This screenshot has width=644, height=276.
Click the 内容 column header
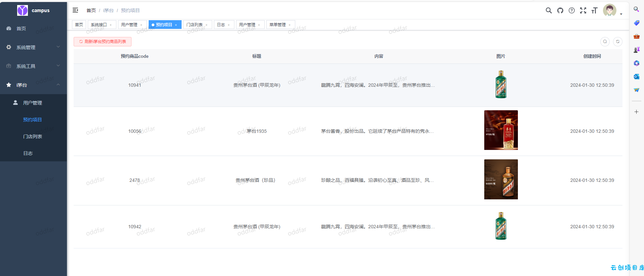tap(379, 56)
